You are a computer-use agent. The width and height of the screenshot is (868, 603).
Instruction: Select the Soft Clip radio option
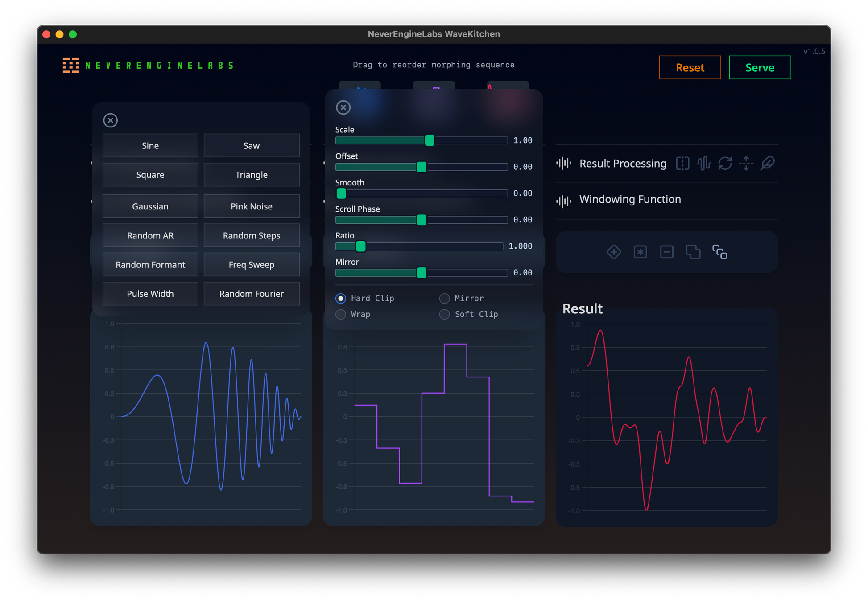444,315
